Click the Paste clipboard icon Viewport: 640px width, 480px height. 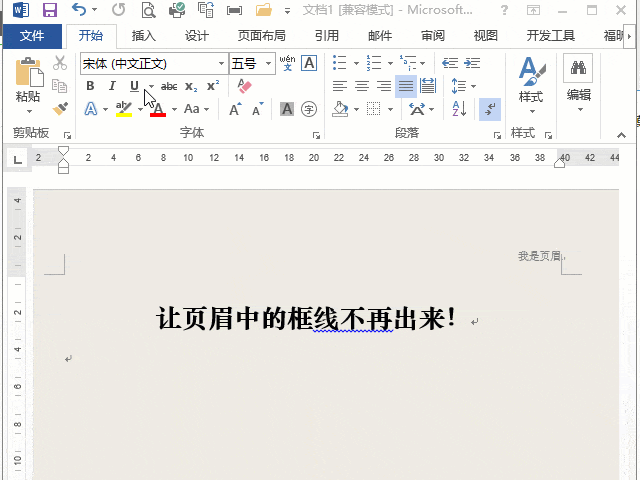(x=28, y=78)
